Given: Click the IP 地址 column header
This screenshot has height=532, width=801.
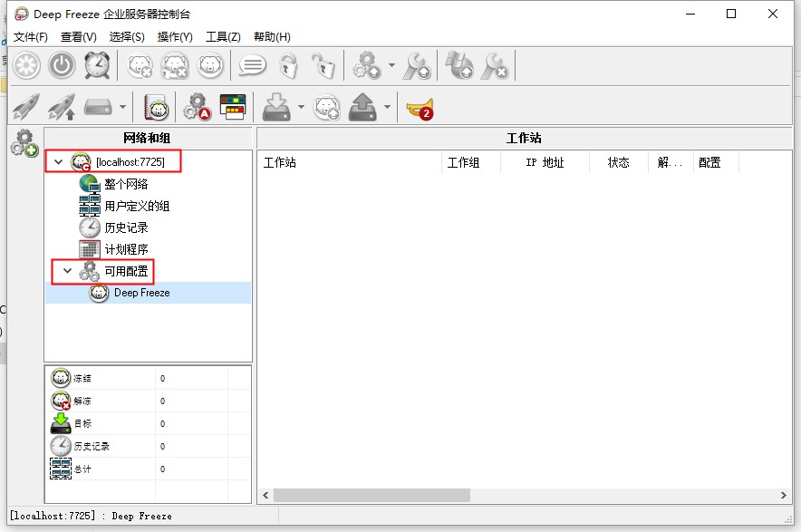Looking at the screenshot, I should tap(545, 163).
